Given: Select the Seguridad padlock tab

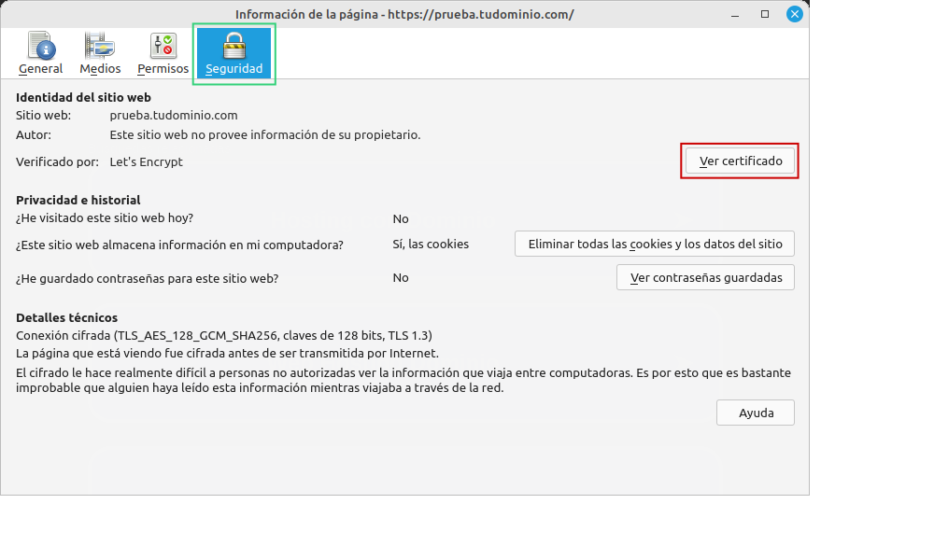Looking at the screenshot, I should click(x=233, y=54).
